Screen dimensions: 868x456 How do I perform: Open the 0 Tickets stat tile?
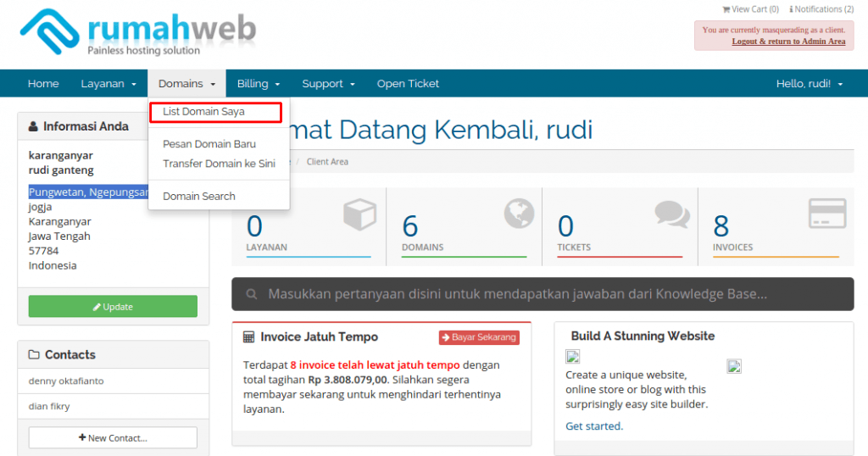(x=620, y=226)
